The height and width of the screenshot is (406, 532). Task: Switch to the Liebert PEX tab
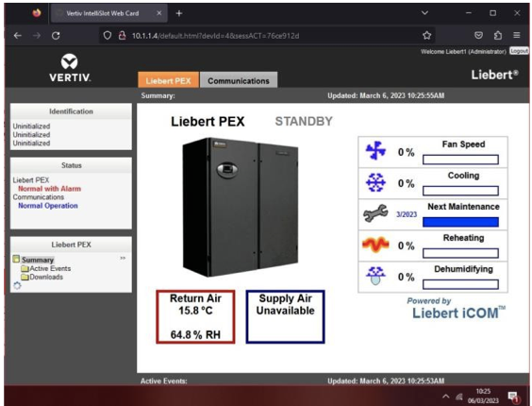(168, 80)
